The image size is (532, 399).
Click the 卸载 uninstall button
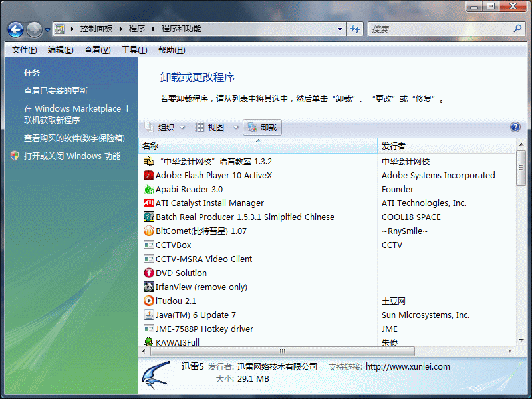click(262, 128)
